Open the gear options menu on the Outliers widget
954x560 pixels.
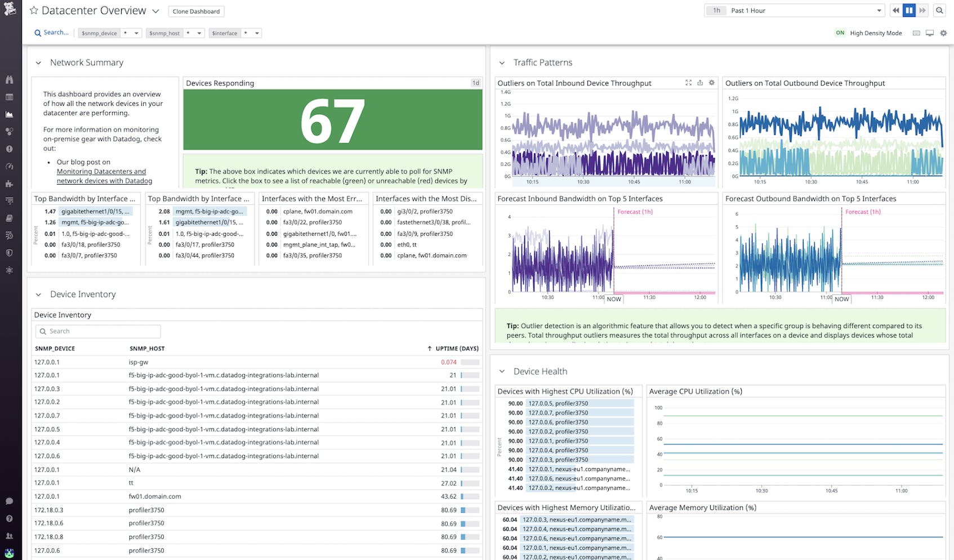pyautogui.click(x=711, y=83)
